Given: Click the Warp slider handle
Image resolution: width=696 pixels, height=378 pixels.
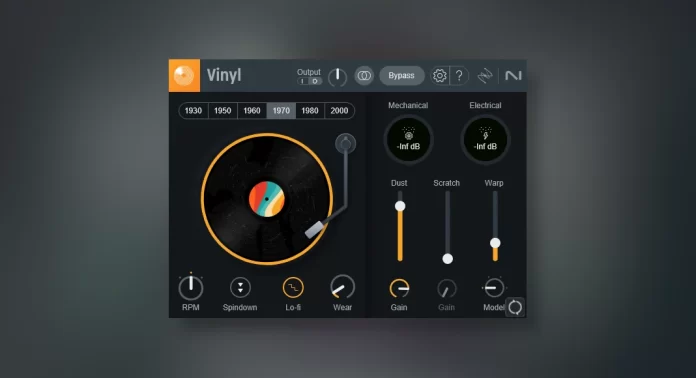Looking at the screenshot, I should (x=495, y=243).
